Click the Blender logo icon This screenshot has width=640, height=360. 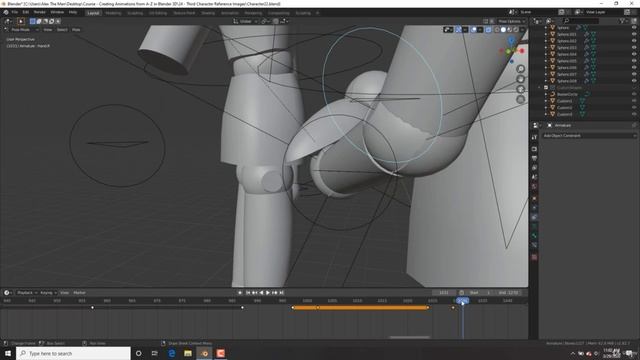[x=6, y=12]
